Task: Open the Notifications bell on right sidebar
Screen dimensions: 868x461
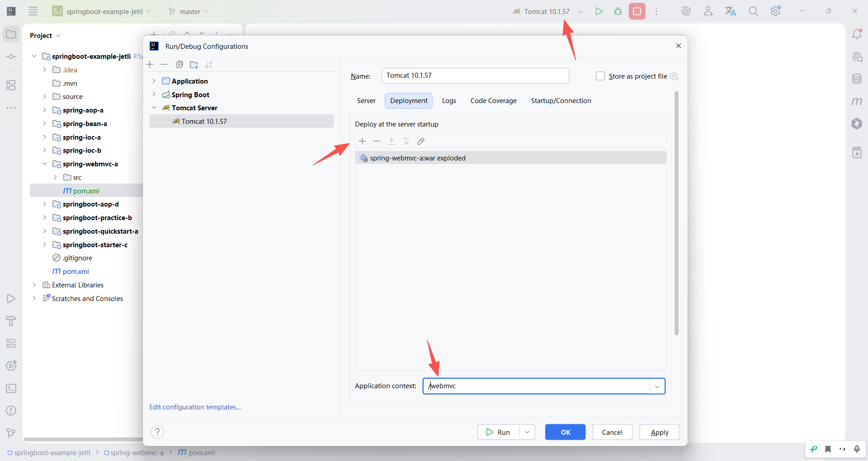Action: pyautogui.click(x=857, y=34)
